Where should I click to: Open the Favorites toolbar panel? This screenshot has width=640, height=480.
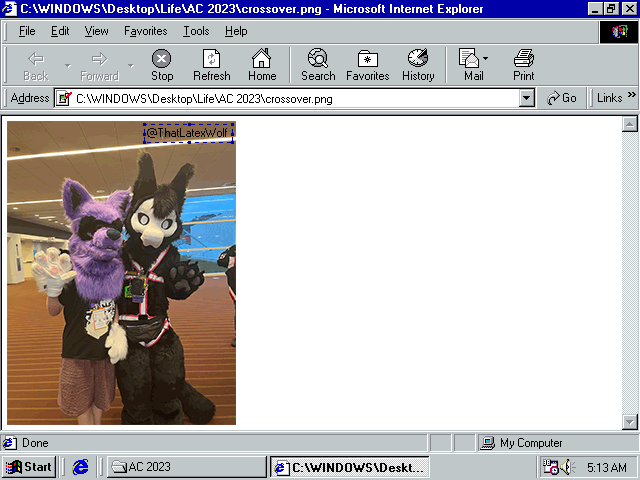click(x=368, y=64)
